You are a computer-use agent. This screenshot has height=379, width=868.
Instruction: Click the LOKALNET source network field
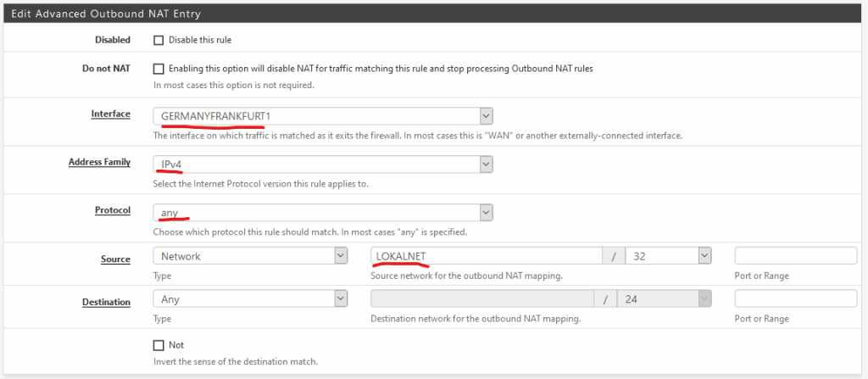coord(486,257)
